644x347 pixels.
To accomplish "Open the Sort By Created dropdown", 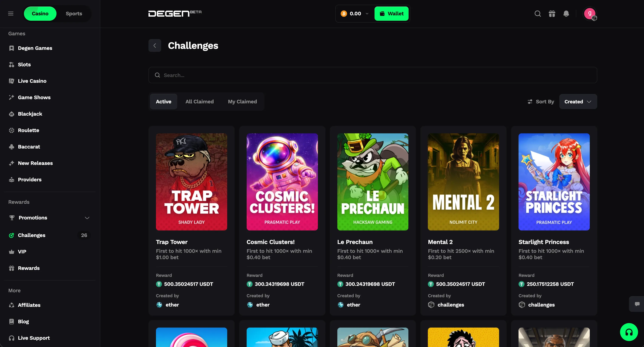I will pos(578,102).
